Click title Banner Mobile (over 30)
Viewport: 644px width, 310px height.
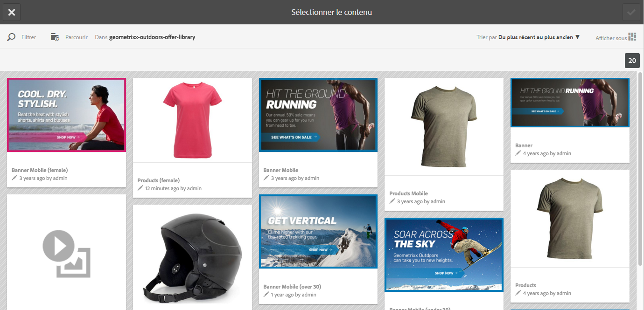[x=292, y=287]
